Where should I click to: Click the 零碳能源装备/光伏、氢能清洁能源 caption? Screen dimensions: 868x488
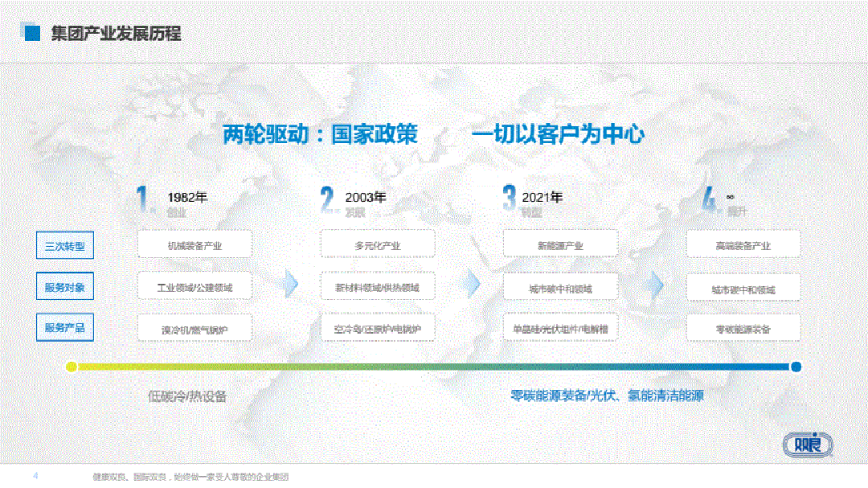pos(608,396)
